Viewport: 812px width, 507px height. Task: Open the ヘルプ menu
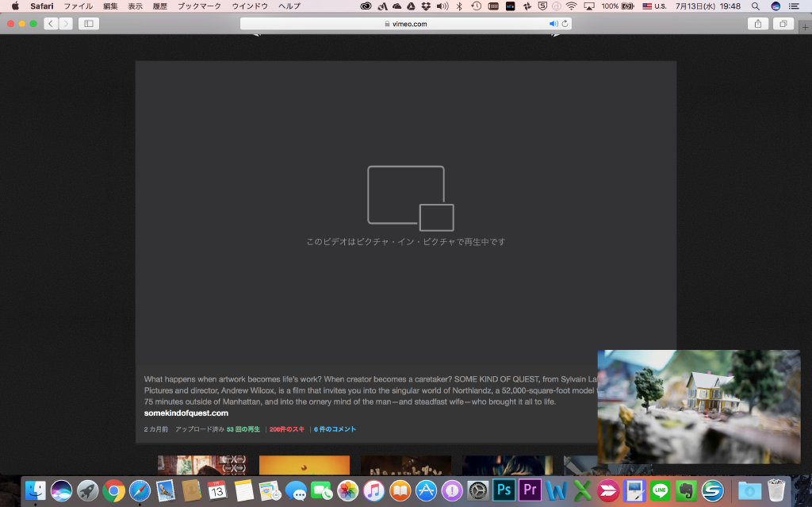pyautogui.click(x=289, y=6)
